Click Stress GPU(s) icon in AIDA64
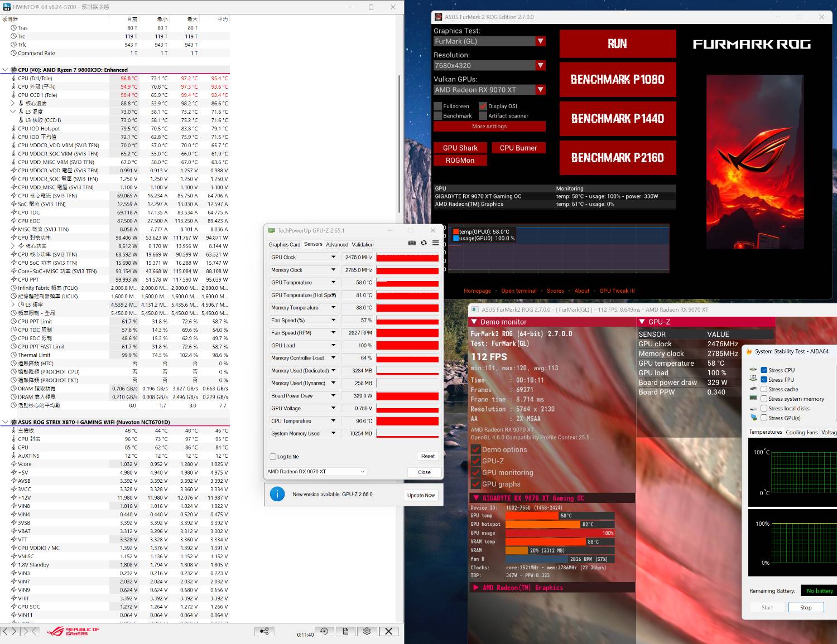The height and width of the screenshot is (644, 837). point(753,418)
